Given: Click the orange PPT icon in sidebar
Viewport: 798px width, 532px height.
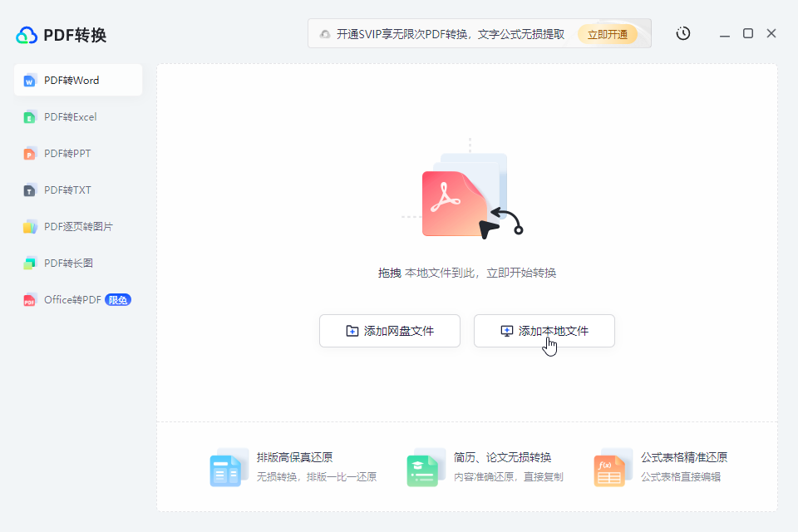Looking at the screenshot, I should 30,154.
